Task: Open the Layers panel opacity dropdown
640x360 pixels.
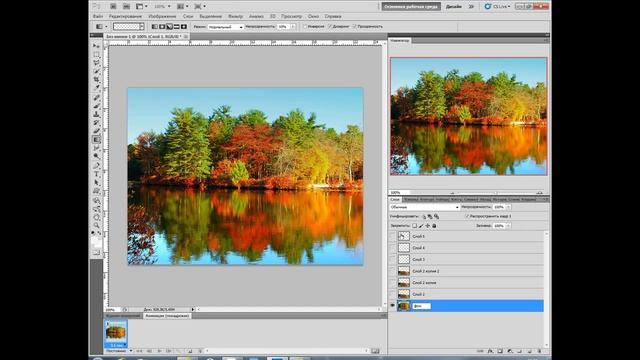Action: pyautogui.click(x=508, y=207)
